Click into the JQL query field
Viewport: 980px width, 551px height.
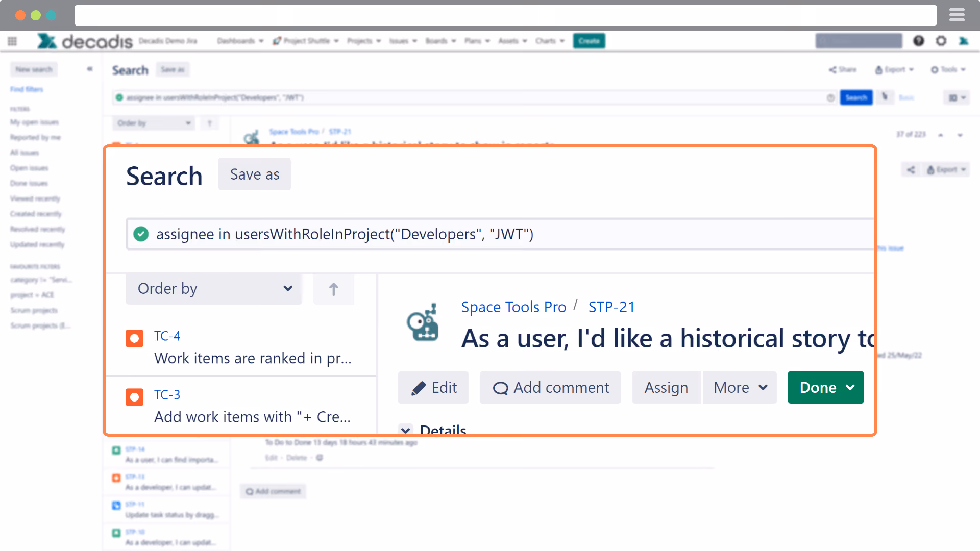pos(500,234)
